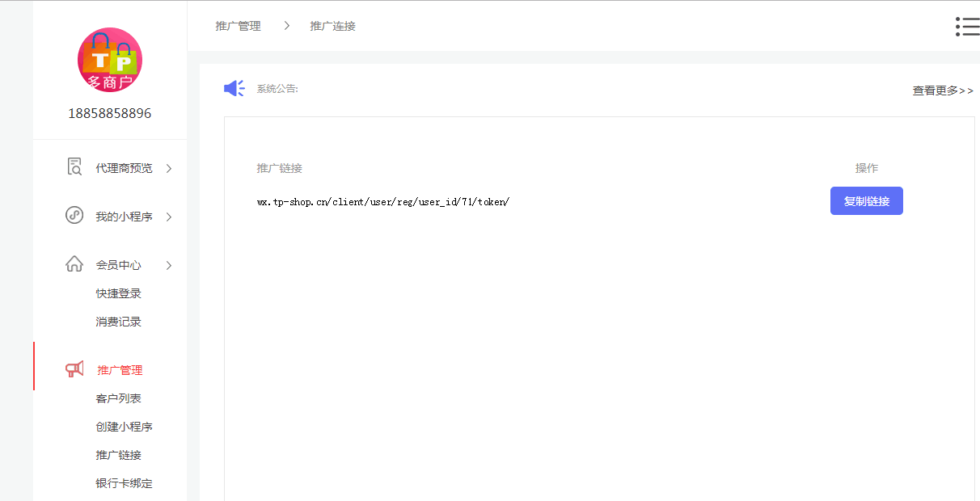Click the 复制链接 copy link button

point(866,200)
